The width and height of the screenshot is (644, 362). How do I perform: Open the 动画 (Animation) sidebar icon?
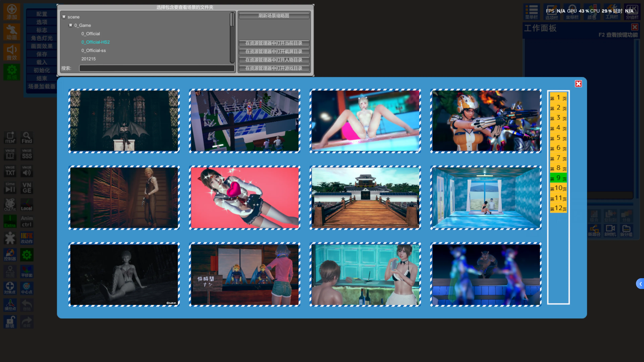click(x=12, y=32)
